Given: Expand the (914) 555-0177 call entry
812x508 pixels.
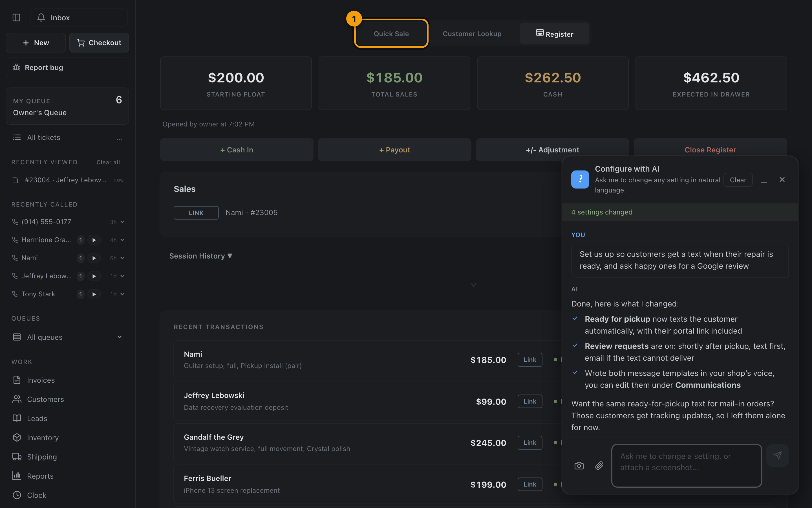Looking at the screenshot, I should pos(122,222).
